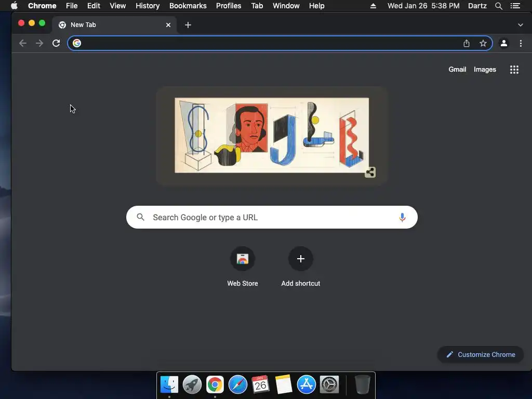This screenshot has height=399, width=532.
Task: Click the Dartz user name in menu bar
Action: coord(477,6)
